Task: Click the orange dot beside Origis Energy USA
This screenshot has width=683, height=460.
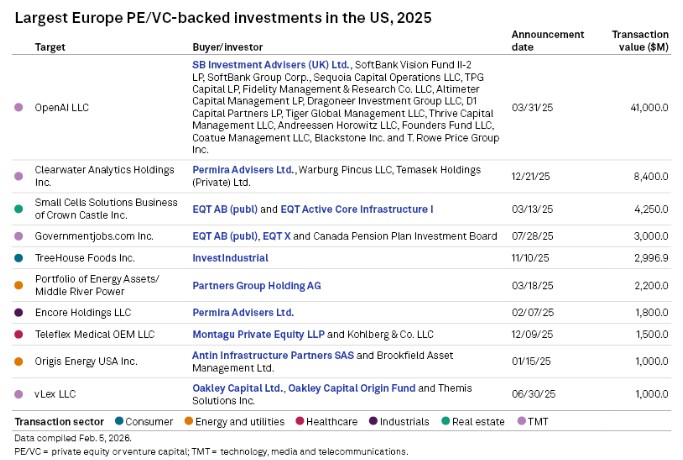Action: [x=19, y=361]
